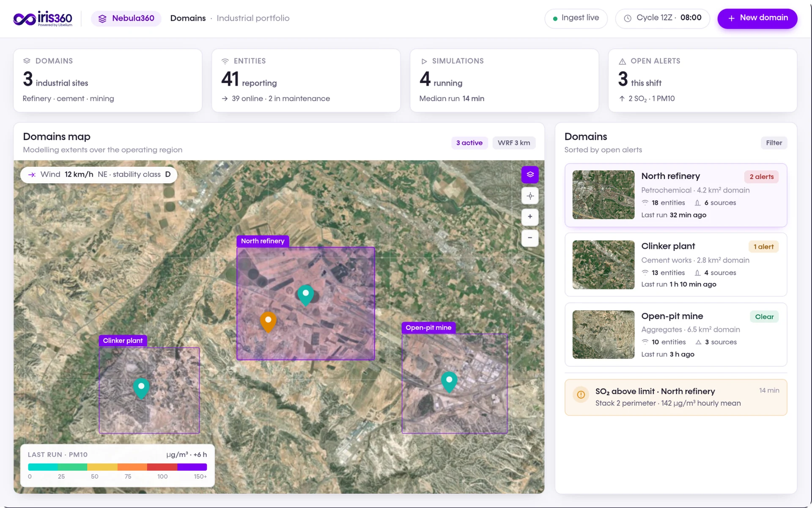Select the WRF 3 km model chip
Image resolution: width=812 pixels, height=508 pixels.
point(513,143)
